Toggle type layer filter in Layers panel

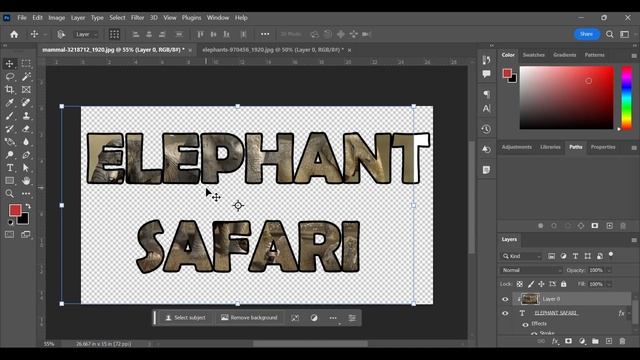pos(576,256)
